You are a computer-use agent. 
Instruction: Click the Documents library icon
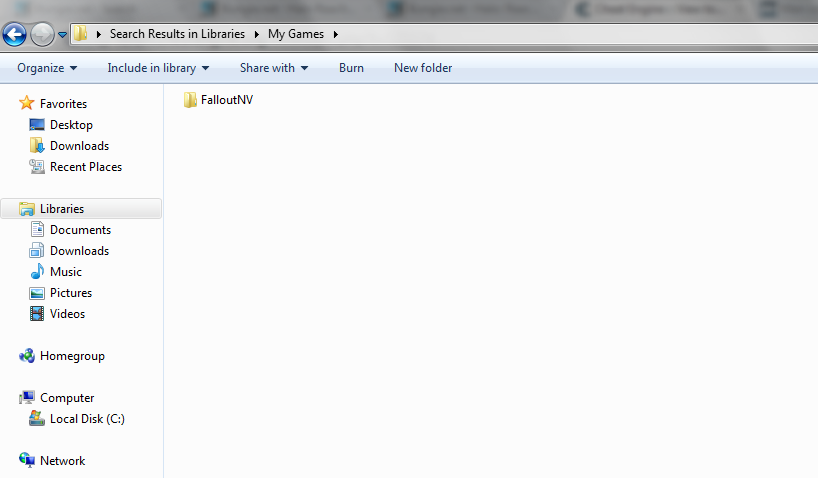pos(37,230)
